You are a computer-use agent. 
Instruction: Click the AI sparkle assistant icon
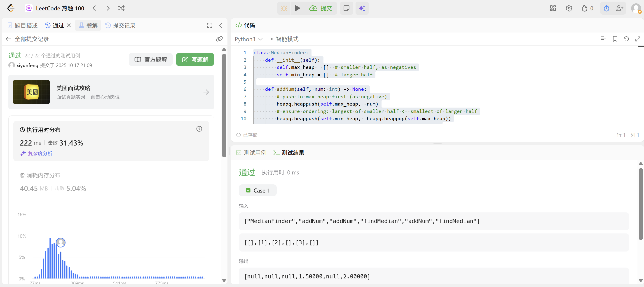362,8
